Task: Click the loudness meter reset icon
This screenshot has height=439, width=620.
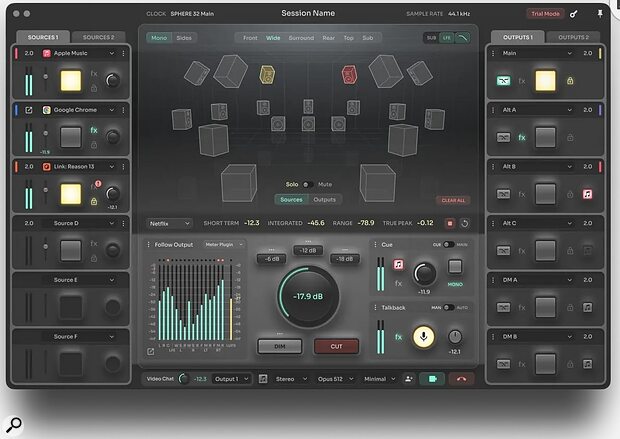Action: point(465,223)
